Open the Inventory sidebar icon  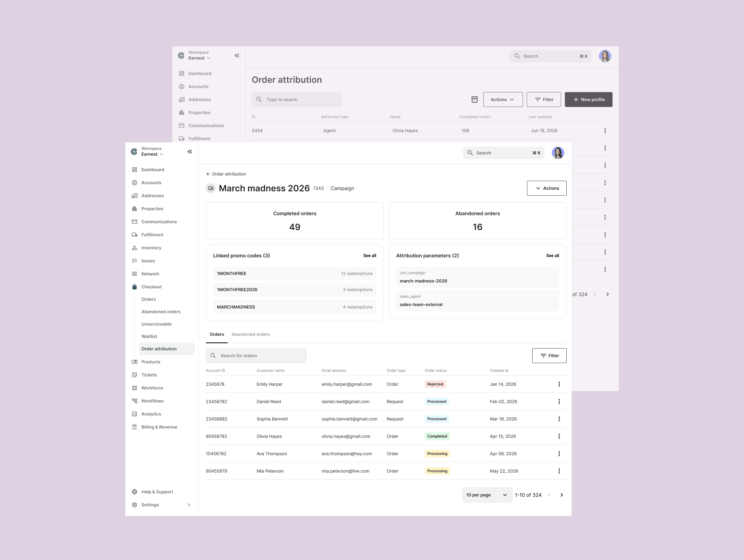click(135, 248)
